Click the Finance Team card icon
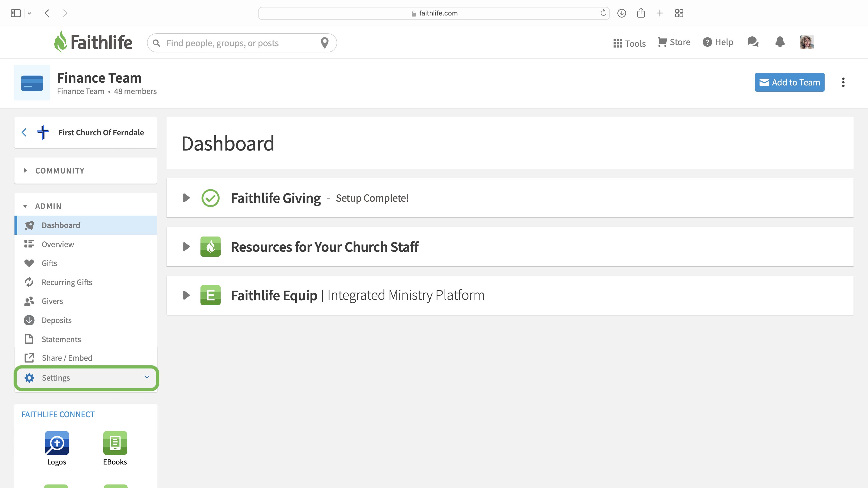This screenshot has width=868, height=488. click(32, 83)
